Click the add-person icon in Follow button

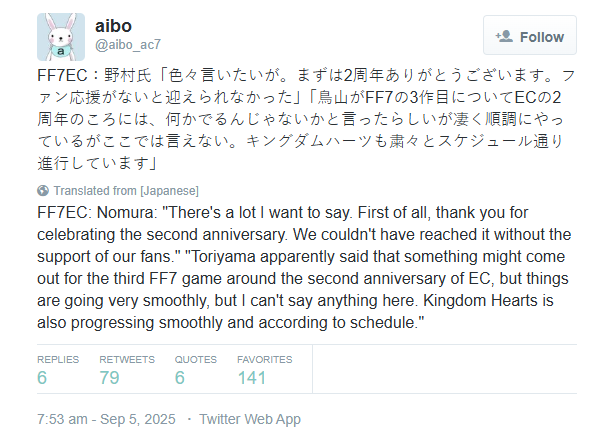(504, 36)
